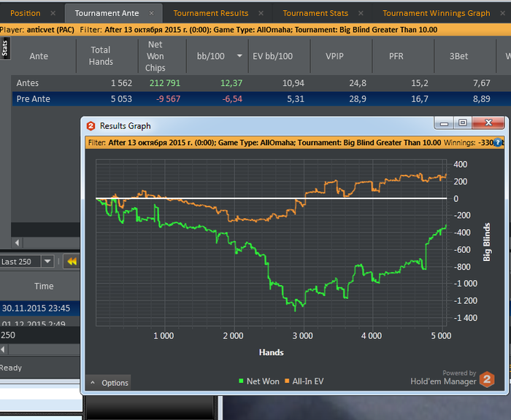Click the Results Graph window icon
The image size is (511, 420).
[91, 126]
